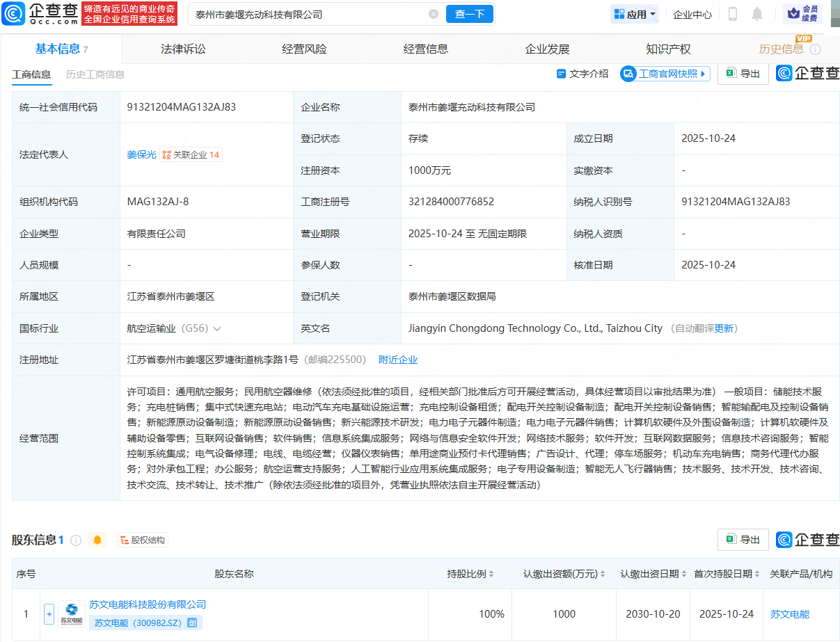Open the 附近企业 link beside the address
The width and height of the screenshot is (840, 642).
point(397,360)
